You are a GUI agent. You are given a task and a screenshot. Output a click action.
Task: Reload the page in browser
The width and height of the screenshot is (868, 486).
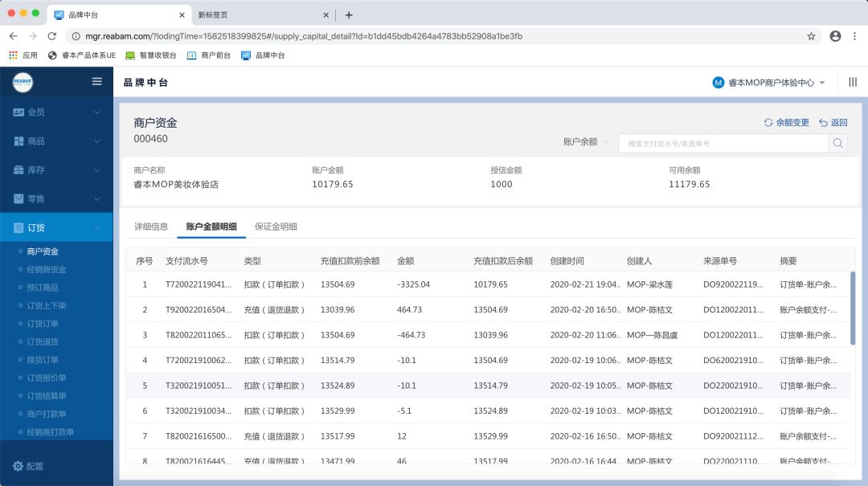[x=52, y=36]
